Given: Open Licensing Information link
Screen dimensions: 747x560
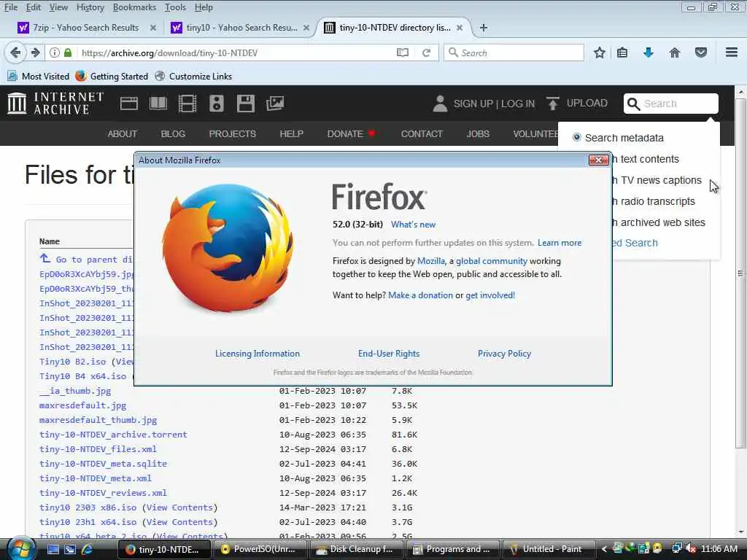Looking at the screenshot, I should click(258, 354).
